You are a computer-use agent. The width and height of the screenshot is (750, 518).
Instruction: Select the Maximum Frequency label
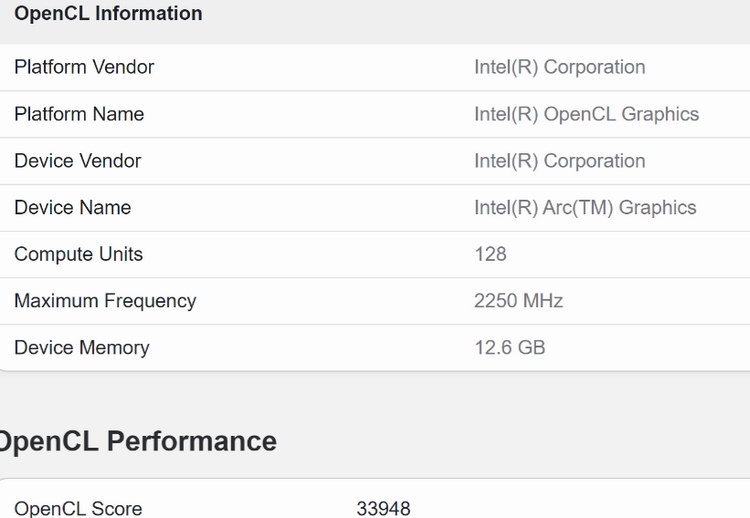pos(105,301)
